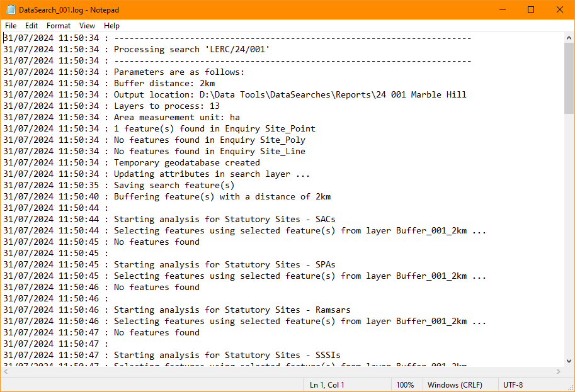Click the window title 'DataSearch_001.log - Notepad'

click(69, 10)
